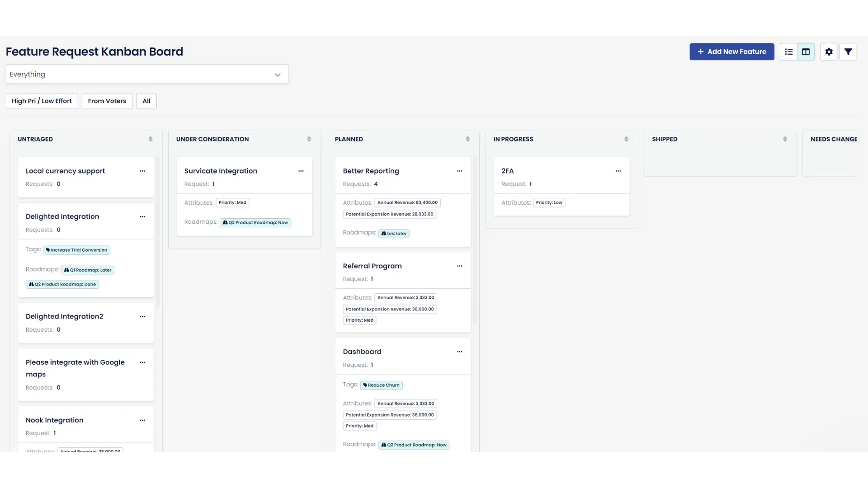This screenshot has width=868, height=488.
Task: Select From Voters filter
Action: (107, 101)
